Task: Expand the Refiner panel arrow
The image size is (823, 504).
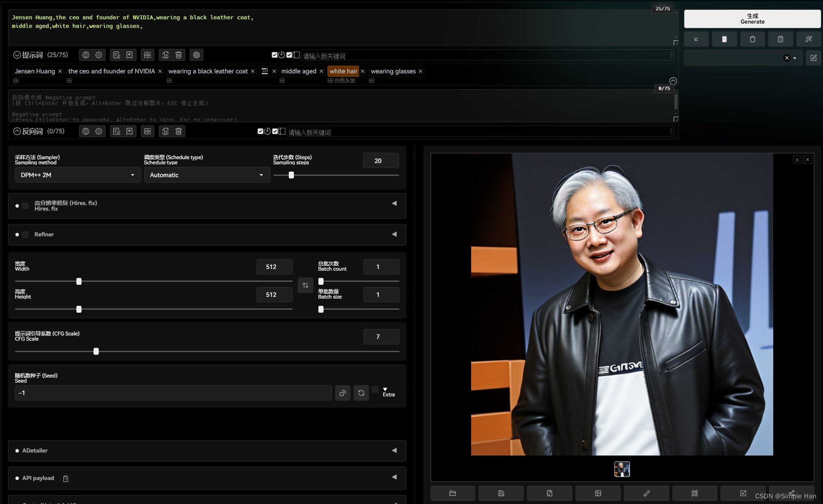Action: 394,234
